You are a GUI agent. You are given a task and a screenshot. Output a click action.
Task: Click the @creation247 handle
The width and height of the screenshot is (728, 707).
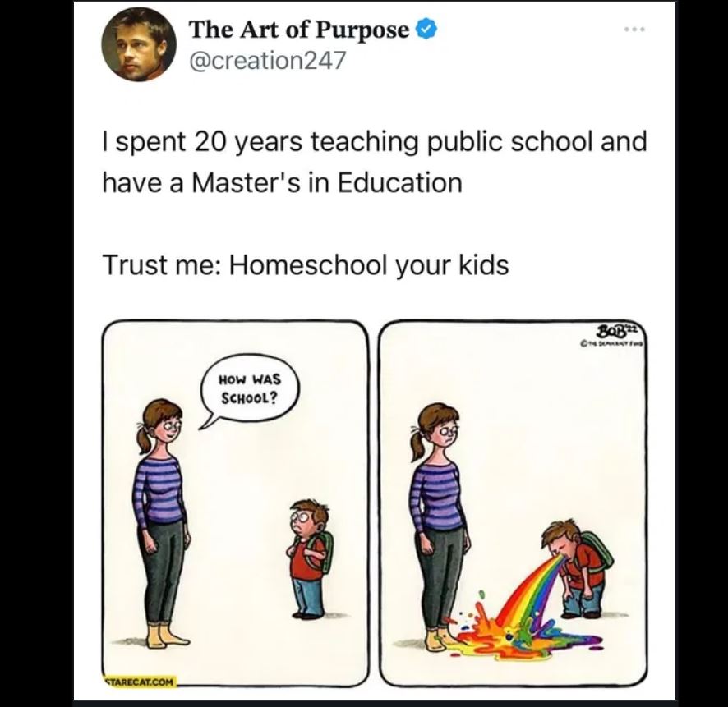tap(267, 60)
